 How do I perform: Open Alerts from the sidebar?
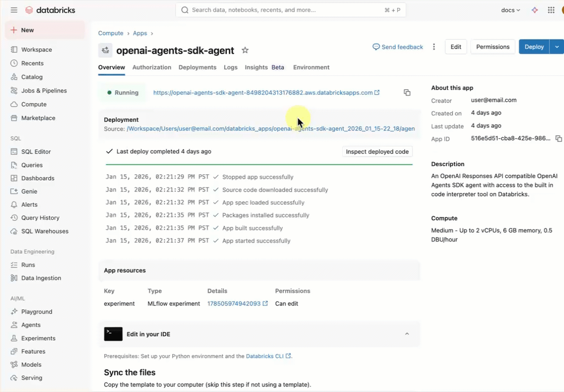pos(30,204)
